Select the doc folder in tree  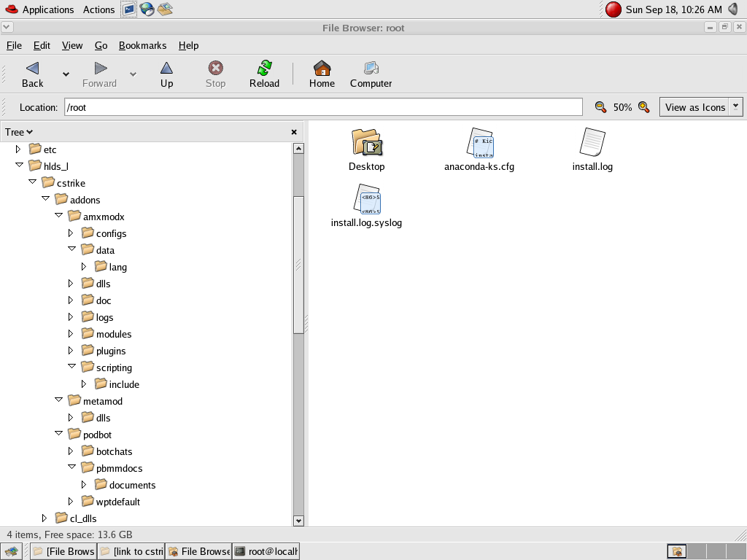[97, 300]
